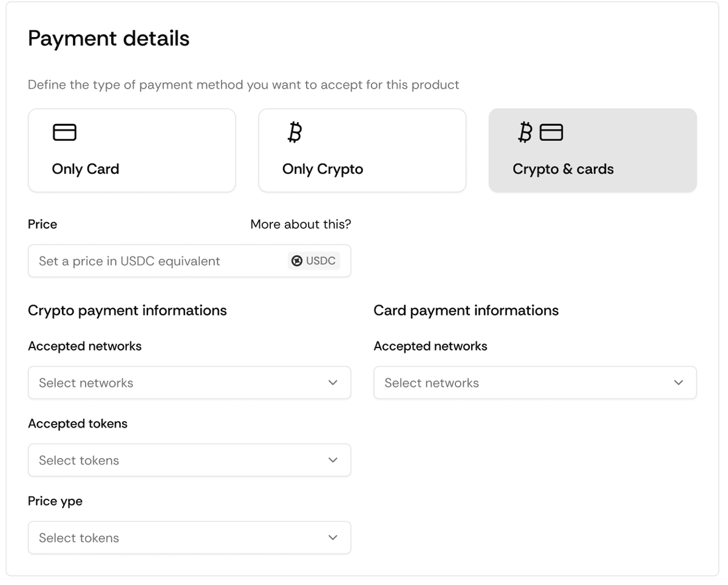
Task: Click the Payment details heading
Action: [109, 38]
